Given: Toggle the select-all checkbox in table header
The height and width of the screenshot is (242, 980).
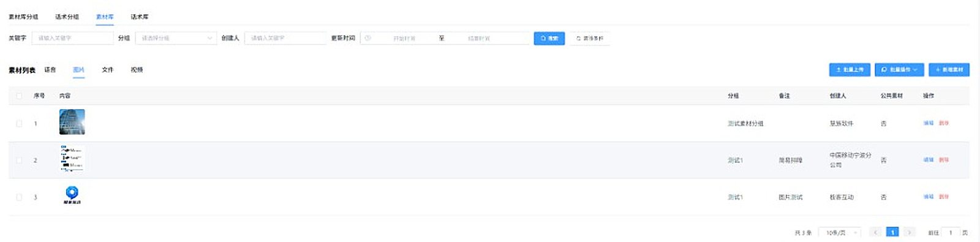Looking at the screenshot, I should pos(19,96).
